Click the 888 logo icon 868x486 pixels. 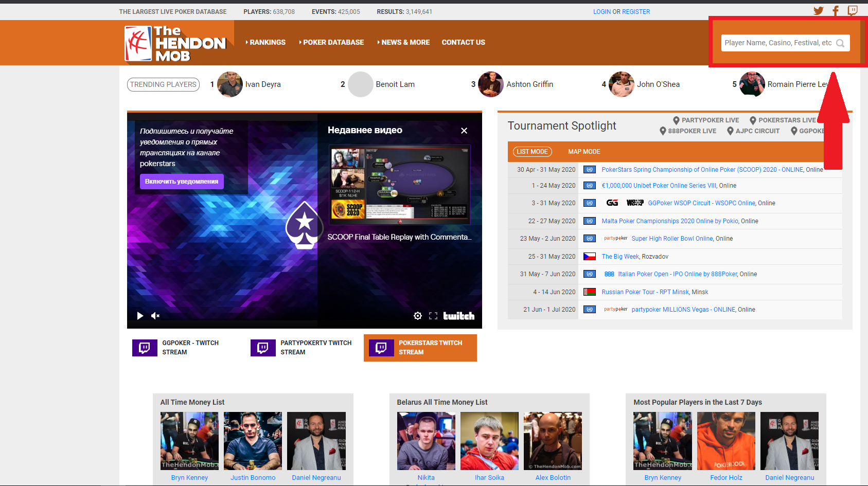point(609,274)
